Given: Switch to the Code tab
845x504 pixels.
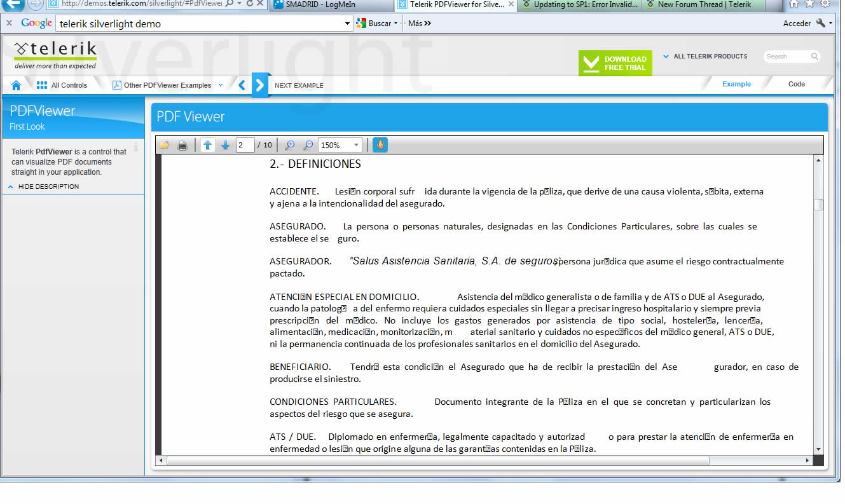Looking at the screenshot, I should pyautogui.click(x=797, y=84).
